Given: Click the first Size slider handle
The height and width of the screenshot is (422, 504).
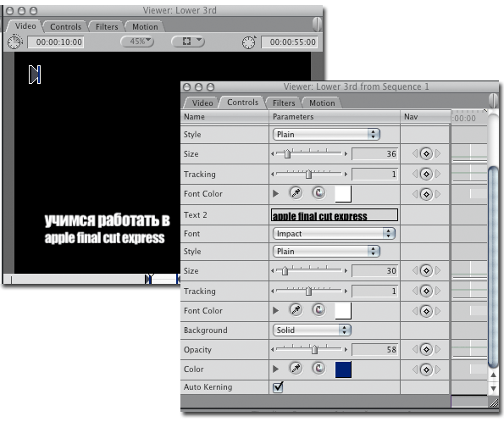Looking at the screenshot, I should (287, 153).
